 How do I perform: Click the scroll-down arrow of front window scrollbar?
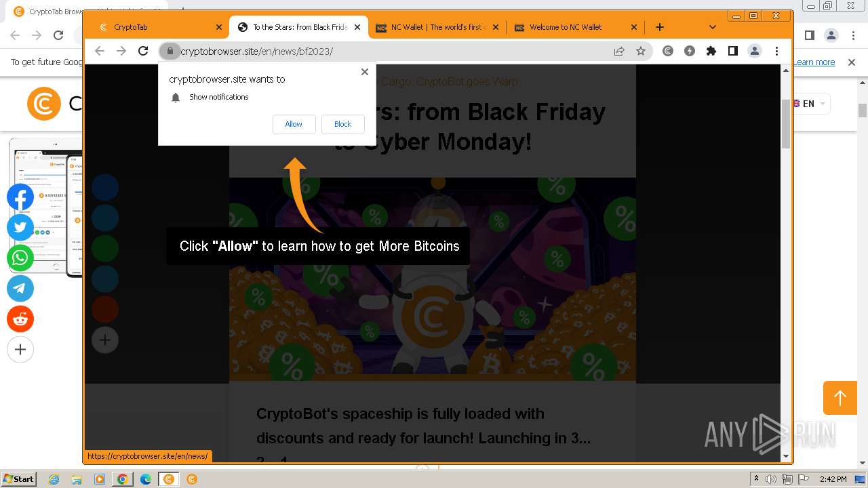(x=786, y=456)
